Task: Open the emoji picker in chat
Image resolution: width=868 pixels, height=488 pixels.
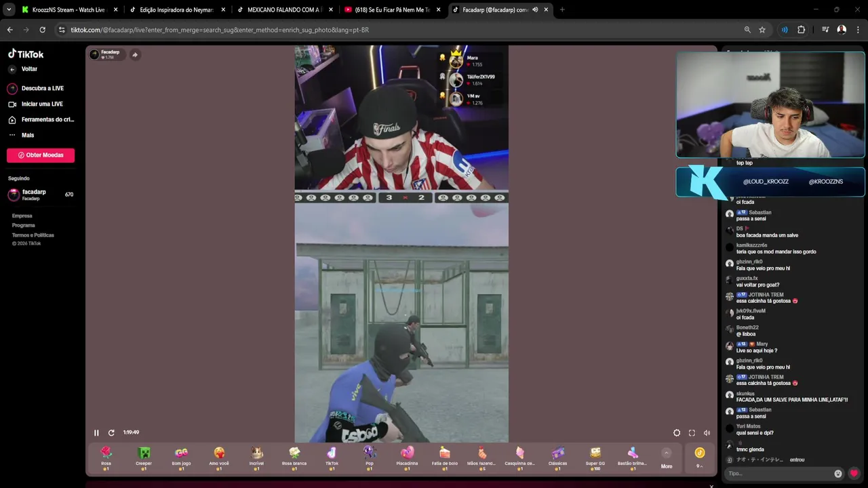Action: [838, 474]
